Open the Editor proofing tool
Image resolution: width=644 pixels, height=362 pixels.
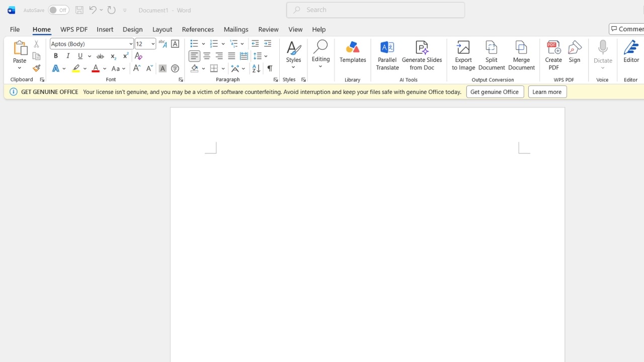coord(631,52)
